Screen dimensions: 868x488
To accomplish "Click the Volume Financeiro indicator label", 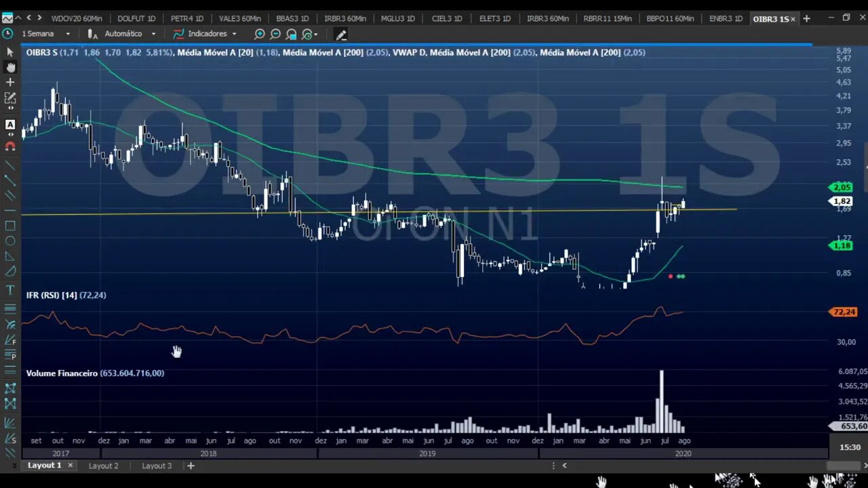I will point(62,373).
